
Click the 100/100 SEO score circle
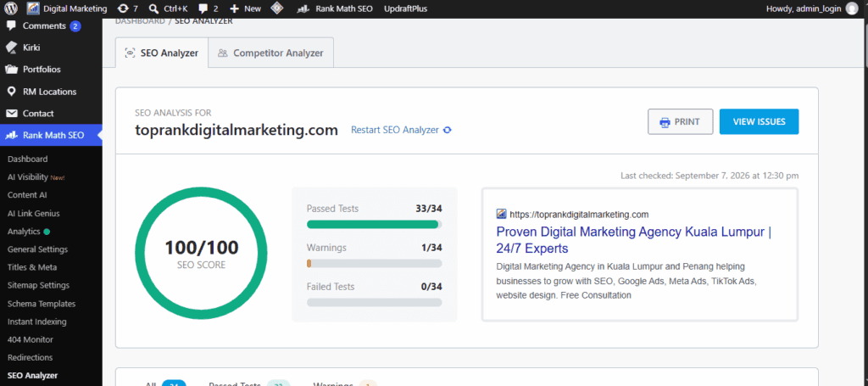pos(202,253)
